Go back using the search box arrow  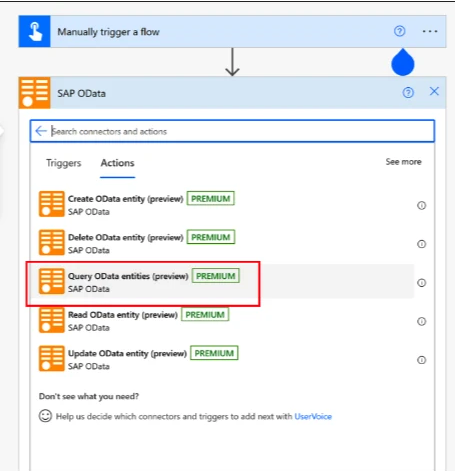tap(41, 131)
